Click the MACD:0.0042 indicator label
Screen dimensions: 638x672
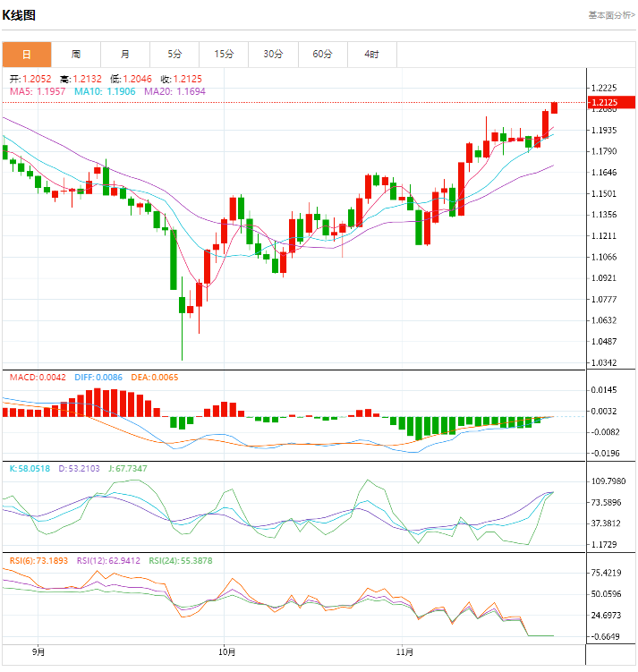click(x=38, y=378)
